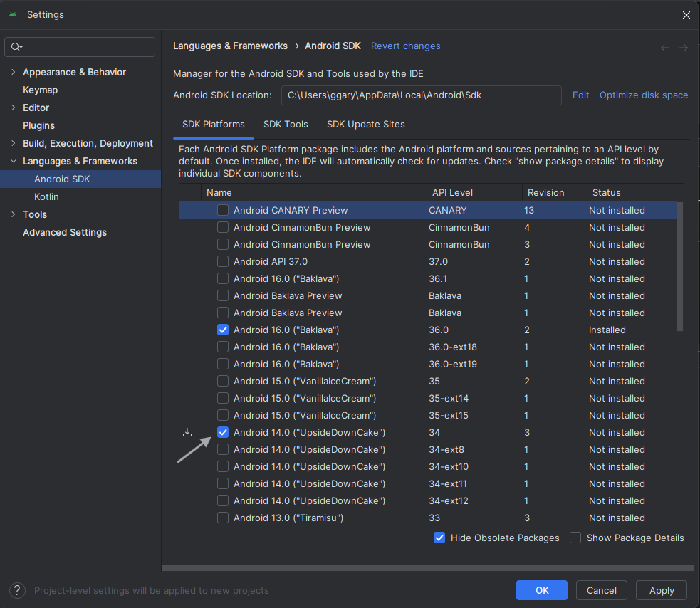
Task: Click Languages & Frameworks in the breadcrumb
Action: (x=230, y=46)
